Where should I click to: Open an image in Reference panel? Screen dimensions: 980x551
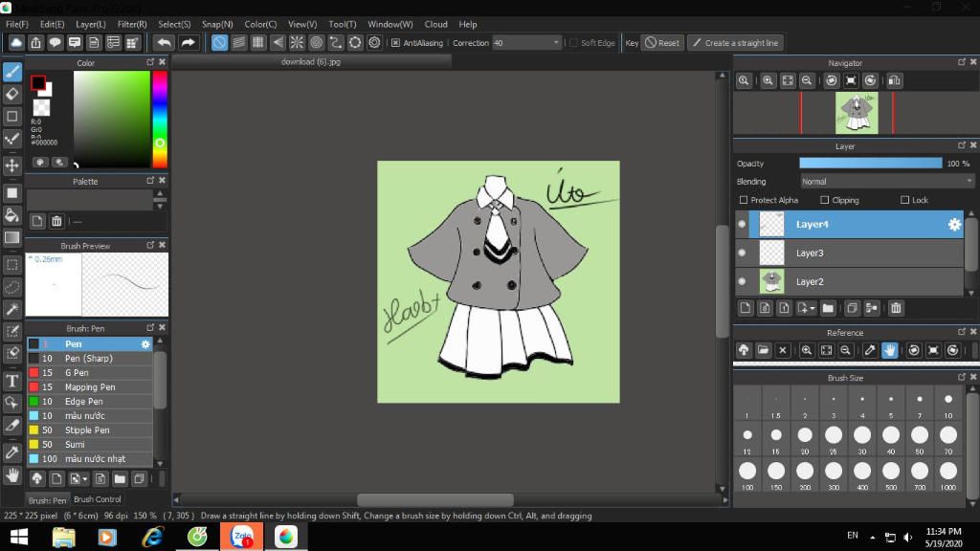(763, 350)
